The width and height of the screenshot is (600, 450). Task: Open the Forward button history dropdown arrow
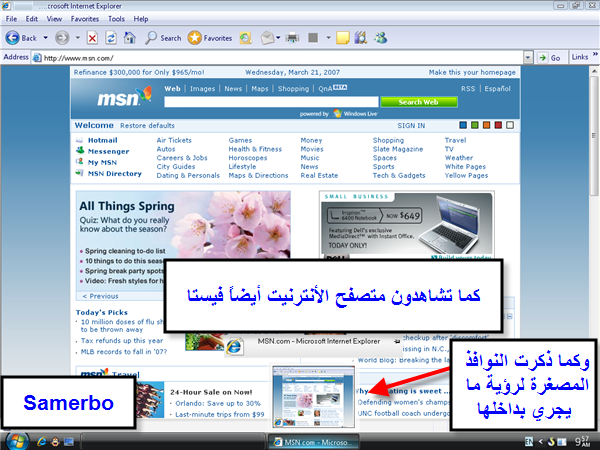(77, 38)
